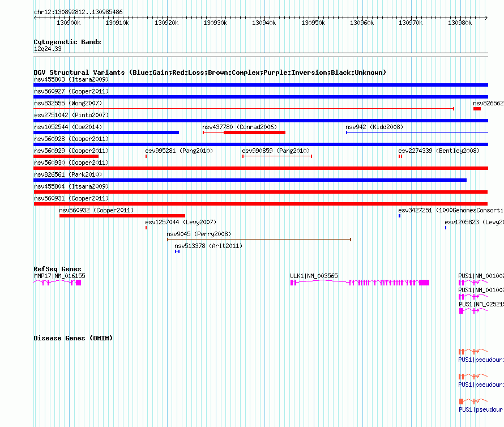Click the RefSeq Genes track title
504x427 pixels.
point(57,269)
